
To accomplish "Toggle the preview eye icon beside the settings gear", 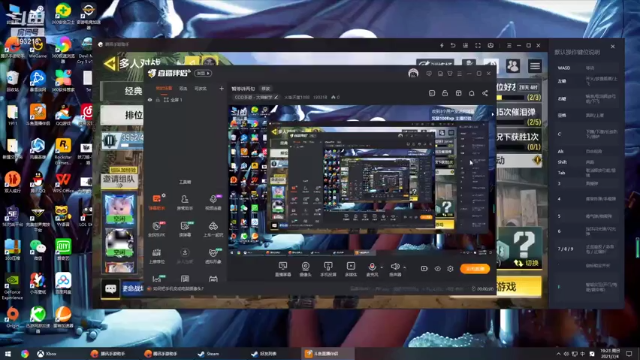I will coord(438,269).
